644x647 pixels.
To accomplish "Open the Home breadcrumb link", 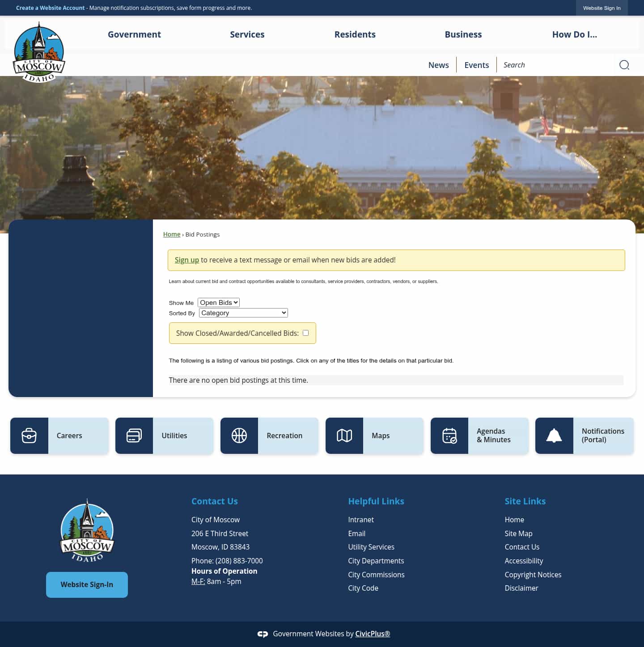I will 172,234.
